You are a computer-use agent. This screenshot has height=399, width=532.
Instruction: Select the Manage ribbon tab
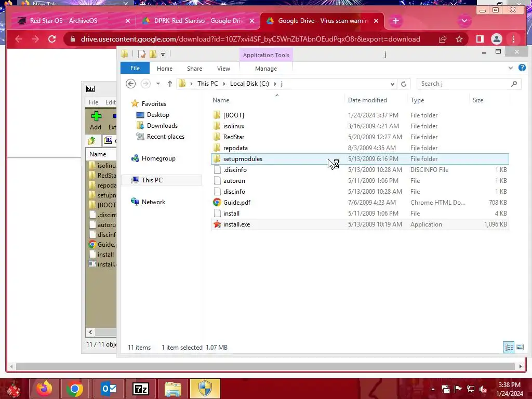(x=266, y=69)
